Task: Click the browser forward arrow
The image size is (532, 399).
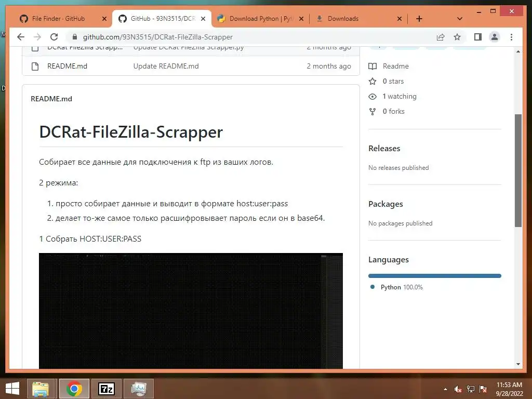Action: (x=37, y=37)
